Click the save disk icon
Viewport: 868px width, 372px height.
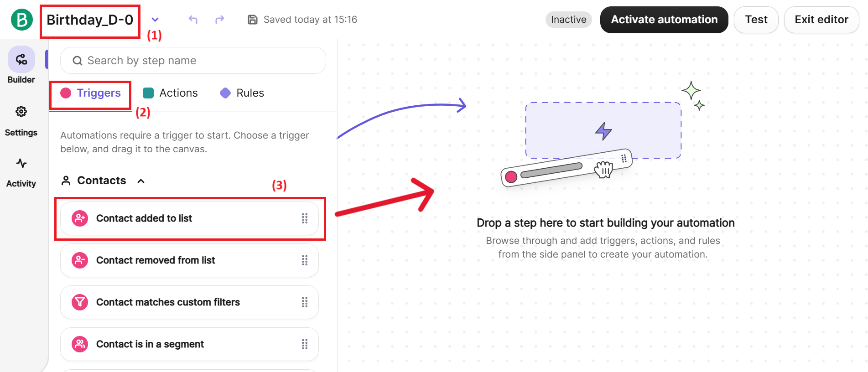pos(252,20)
